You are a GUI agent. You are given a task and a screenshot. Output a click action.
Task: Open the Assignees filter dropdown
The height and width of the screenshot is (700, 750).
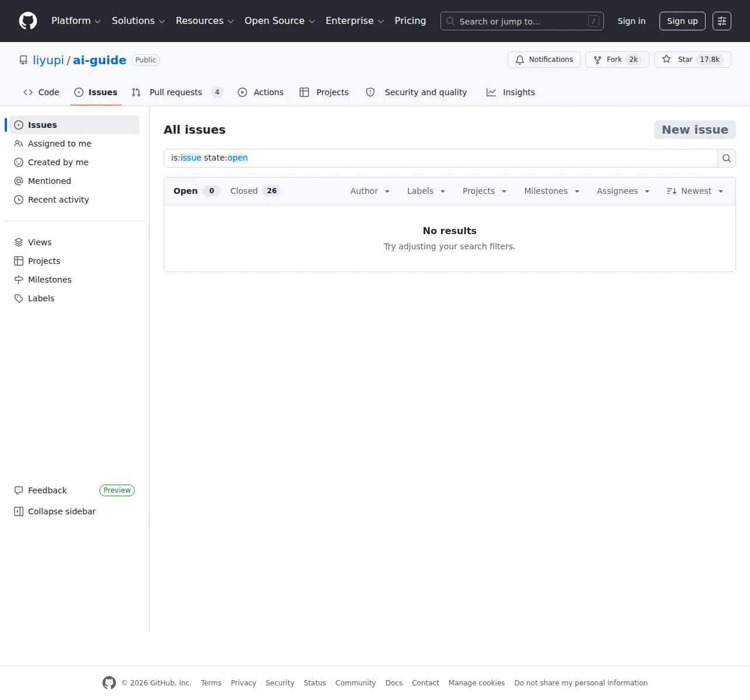(623, 191)
